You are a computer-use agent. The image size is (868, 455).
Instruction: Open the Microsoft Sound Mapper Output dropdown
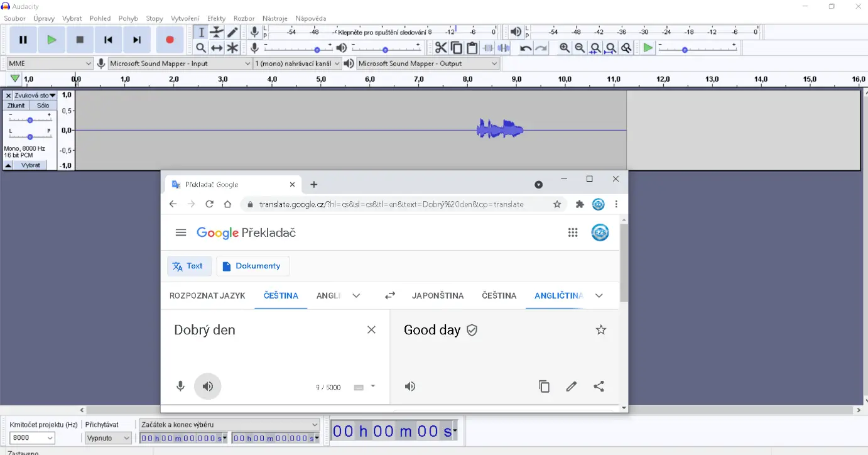coord(428,63)
